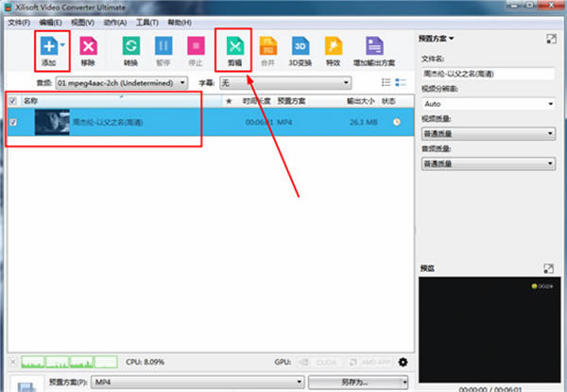Sort by the output size (输出大小) column header
567x392 pixels.
(x=361, y=101)
